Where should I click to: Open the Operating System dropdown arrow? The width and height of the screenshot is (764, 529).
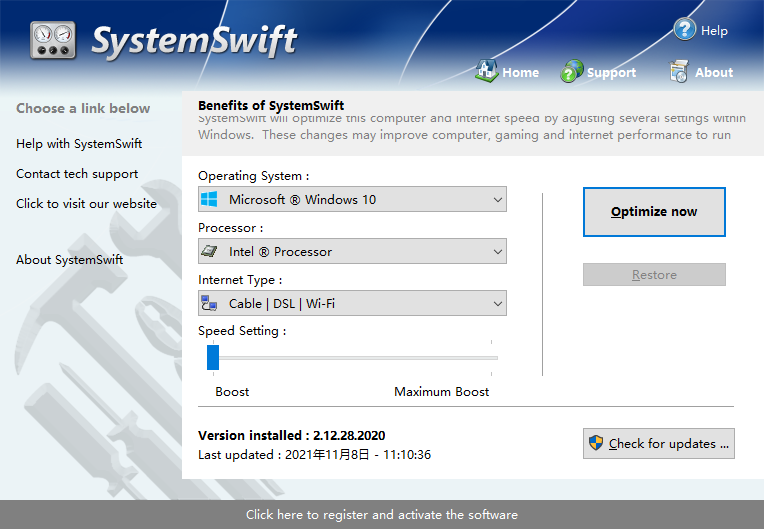click(497, 200)
